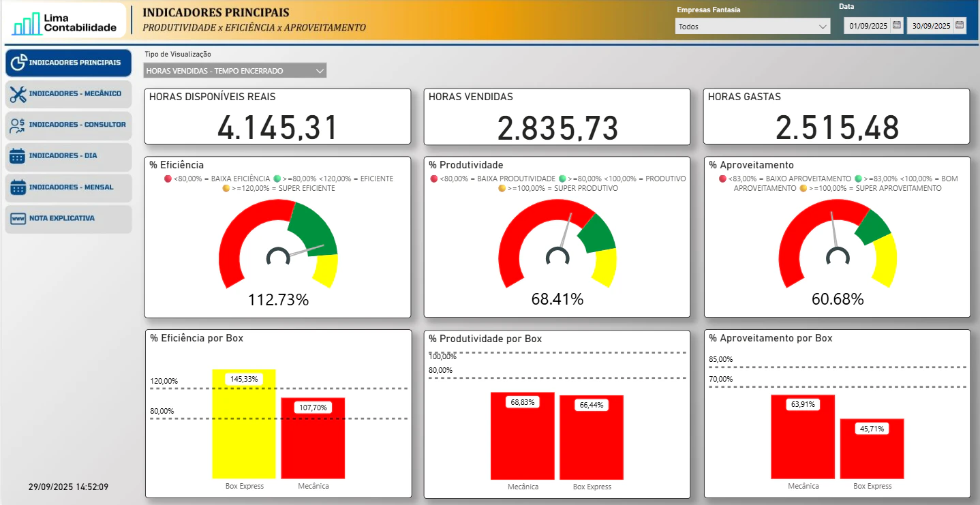
Task: Click the efficiency gauge value 112.73%
Action: [278, 299]
